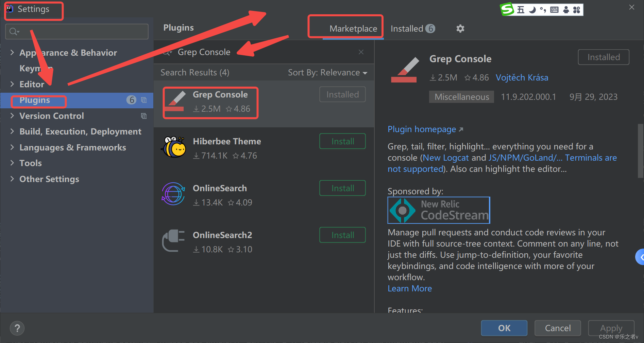644x343 pixels.
Task: Click the Installed button in detail panel
Action: [604, 57]
